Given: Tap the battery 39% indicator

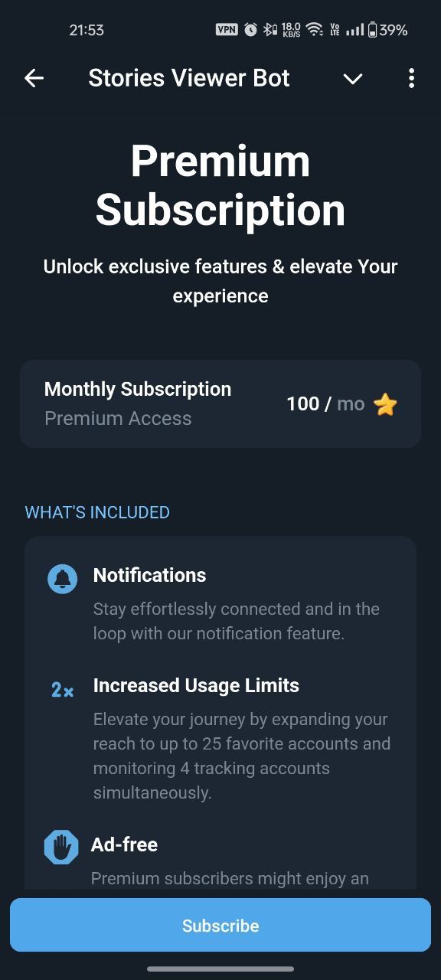Looking at the screenshot, I should point(387,30).
